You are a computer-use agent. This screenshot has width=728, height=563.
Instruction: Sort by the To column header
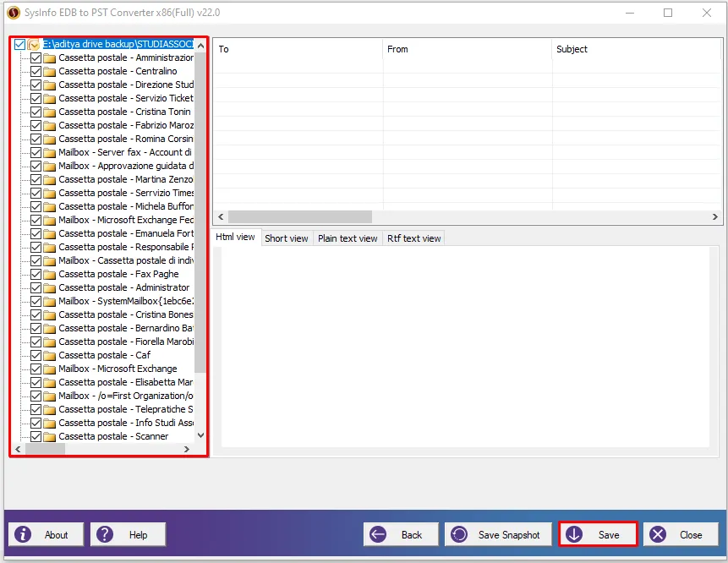[298, 49]
